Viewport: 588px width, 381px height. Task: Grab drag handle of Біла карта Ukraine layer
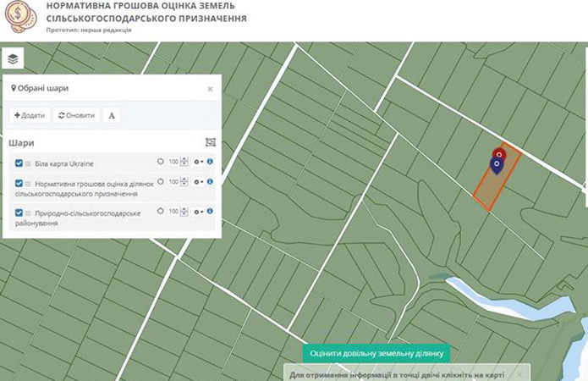coord(28,163)
